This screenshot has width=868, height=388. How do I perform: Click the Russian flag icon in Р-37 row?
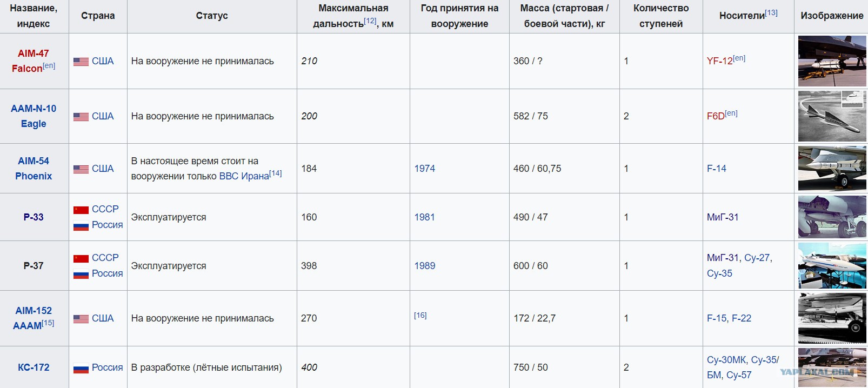pyautogui.click(x=81, y=274)
